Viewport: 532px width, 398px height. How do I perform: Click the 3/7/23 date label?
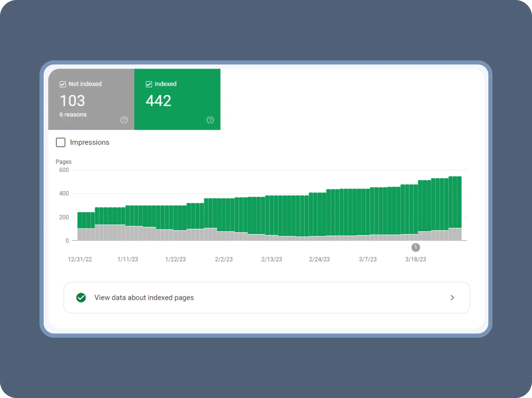pyautogui.click(x=367, y=259)
